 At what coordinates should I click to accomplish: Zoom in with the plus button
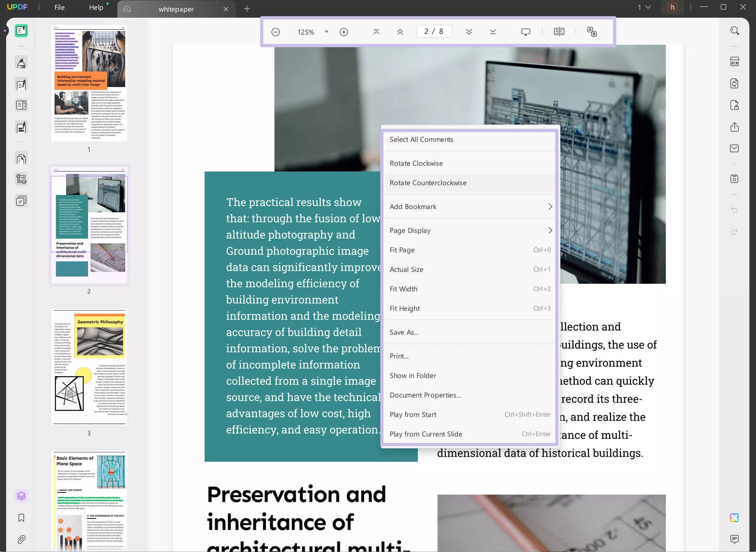tap(344, 32)
